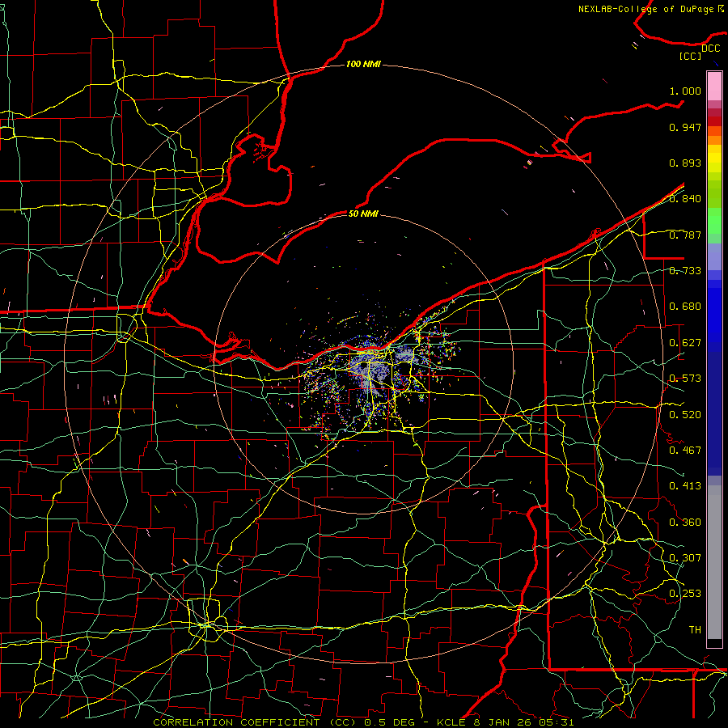The width and height of the screenshot is (728, 728).
Task: Click the 100 NMI range ring label
Action: pyautogui.click(x=363, y=64)
